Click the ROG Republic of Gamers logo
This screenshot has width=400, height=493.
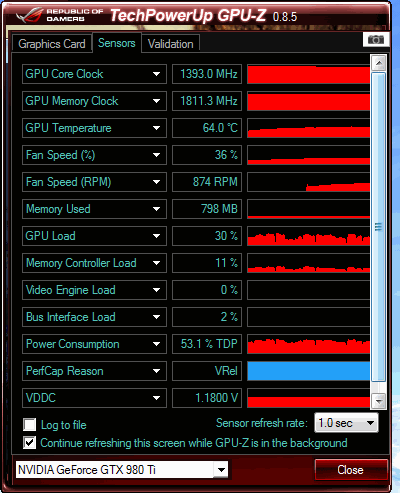(x=59, y=15)
